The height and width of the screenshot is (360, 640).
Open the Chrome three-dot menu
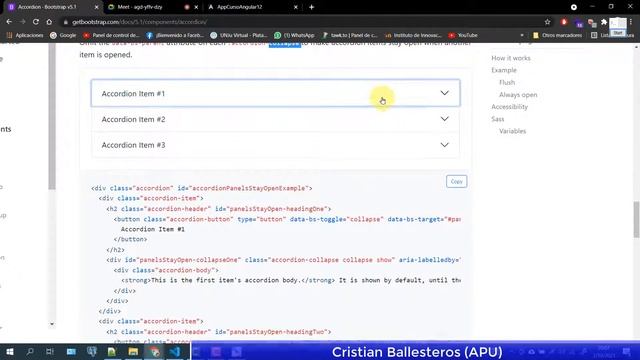[x=631, y=22]
